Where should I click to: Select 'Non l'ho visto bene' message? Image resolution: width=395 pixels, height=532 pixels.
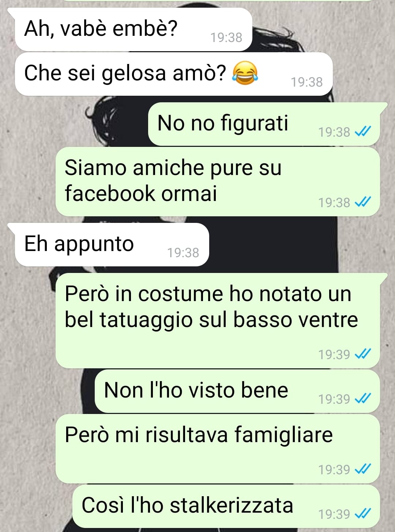(x=237, y=391)
